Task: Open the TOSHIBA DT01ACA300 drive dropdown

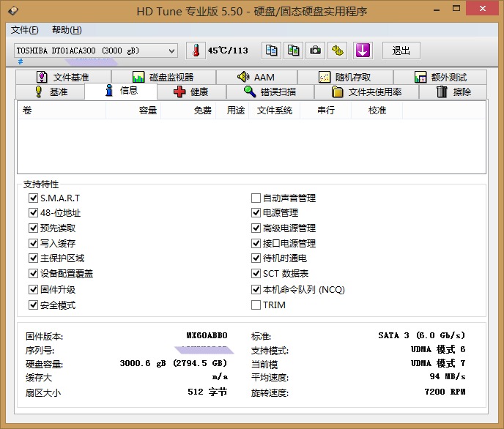Action: click(x=96, y=51)
